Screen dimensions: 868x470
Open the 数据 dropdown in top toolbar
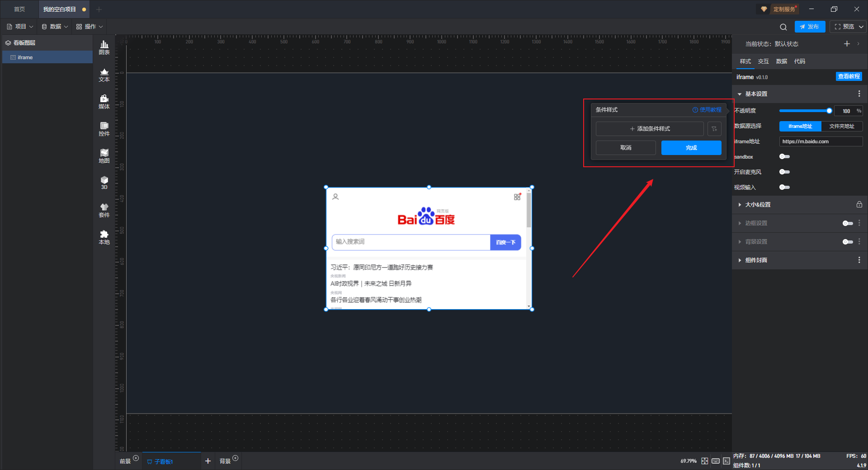55,27
